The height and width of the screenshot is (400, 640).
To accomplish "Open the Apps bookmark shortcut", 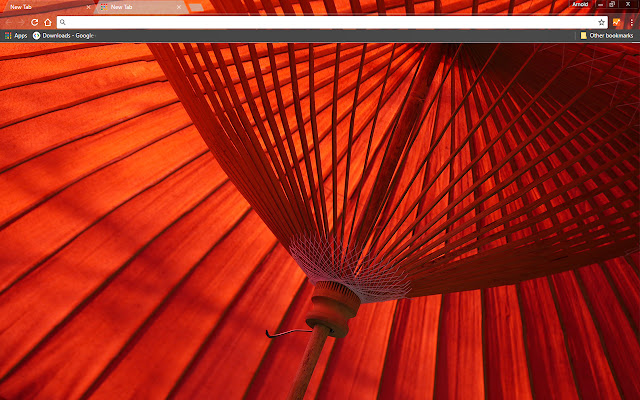I will 16,36.
